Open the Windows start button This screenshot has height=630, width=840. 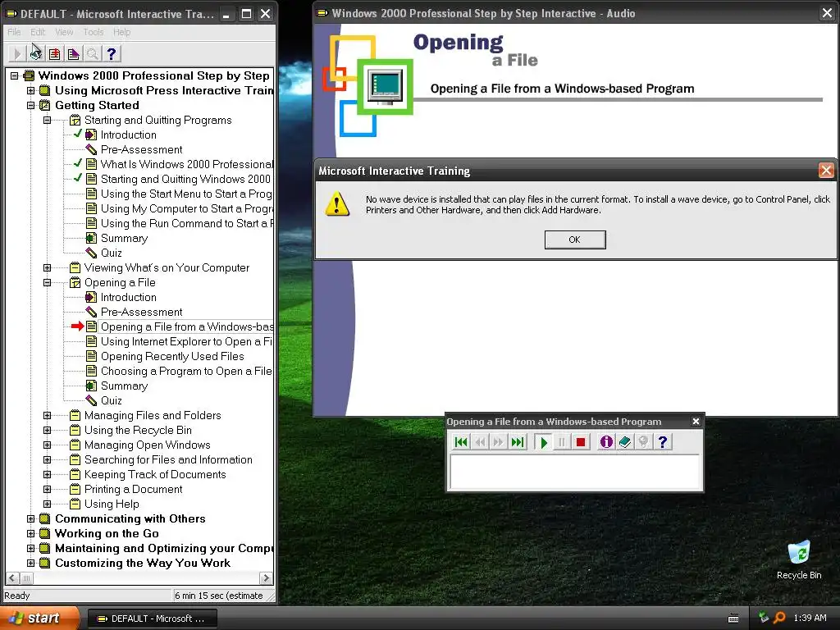tap(40, 619)
